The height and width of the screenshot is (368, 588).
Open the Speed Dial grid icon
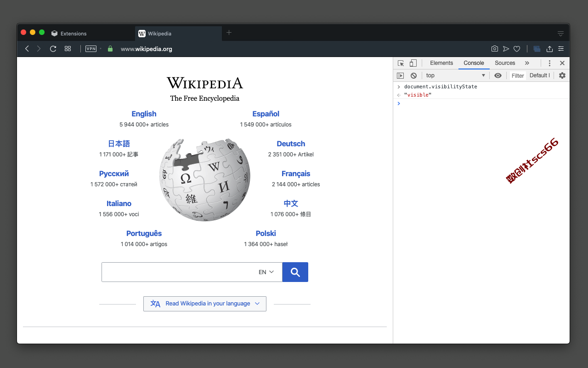pos(68,49)
